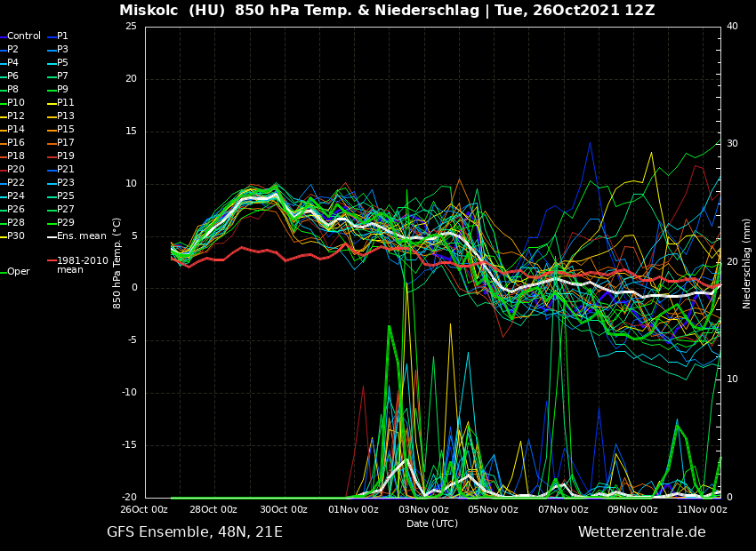Screen dimensions: 756x551
Task: Open the Wetterzentrale.de link
Action: pyautogui.click(x=641, y=532)
